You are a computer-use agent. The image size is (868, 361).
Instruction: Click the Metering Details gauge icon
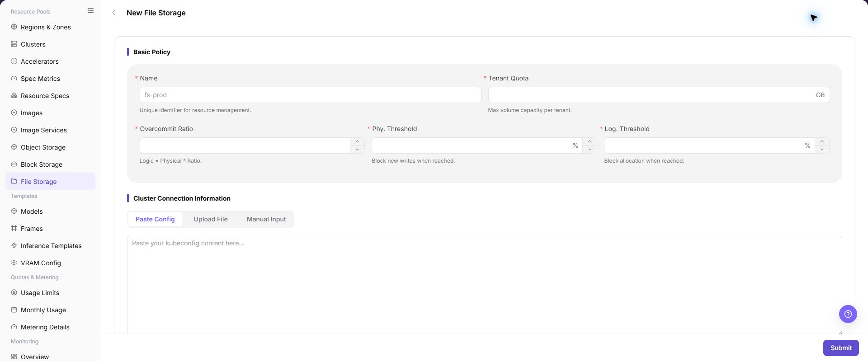[14, 327]
